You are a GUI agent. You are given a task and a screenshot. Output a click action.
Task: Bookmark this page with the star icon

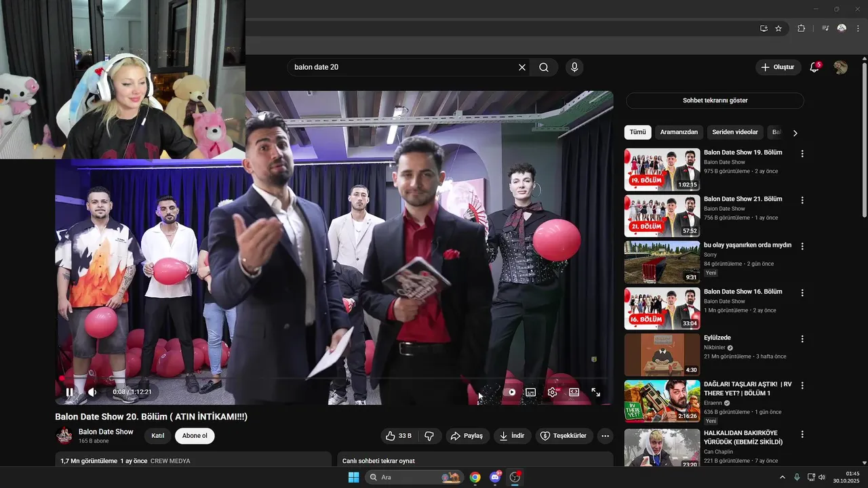click(x=778, y=28)
